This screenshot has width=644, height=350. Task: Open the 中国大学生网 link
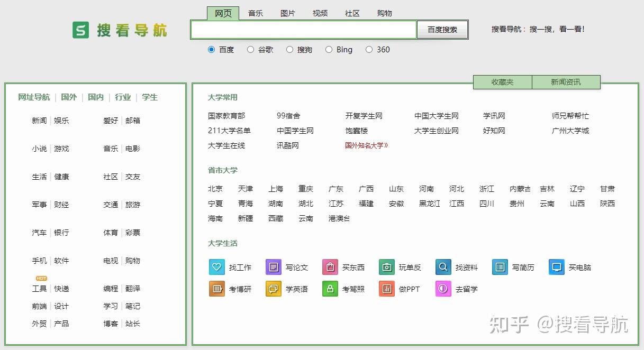[x=437, y=116]
